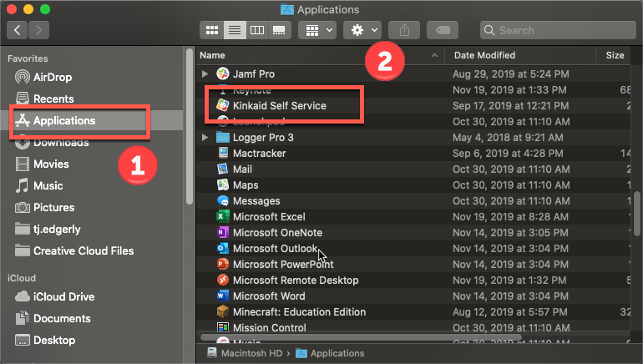Click the iCloud Drive cloud icon
The image size is (643, 364).
tap(23, 296)
